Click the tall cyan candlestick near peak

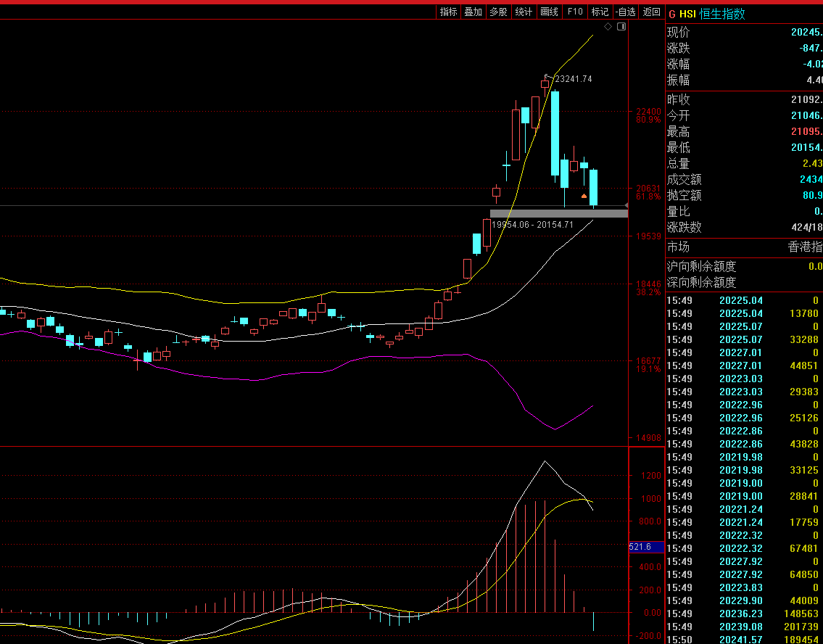click(x=555, y=133)
